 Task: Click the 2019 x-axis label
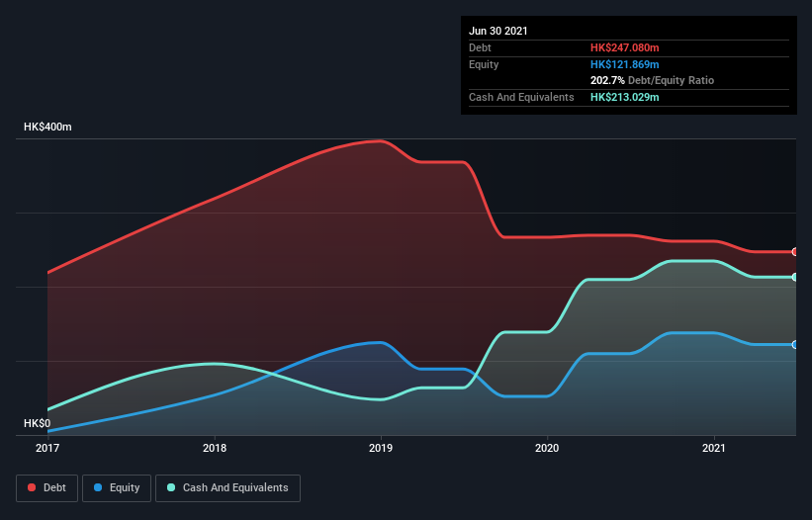(381, 448)
